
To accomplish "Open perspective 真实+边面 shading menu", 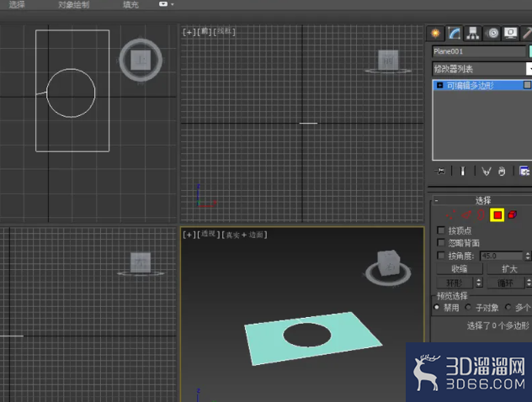I will pos(245,235).
